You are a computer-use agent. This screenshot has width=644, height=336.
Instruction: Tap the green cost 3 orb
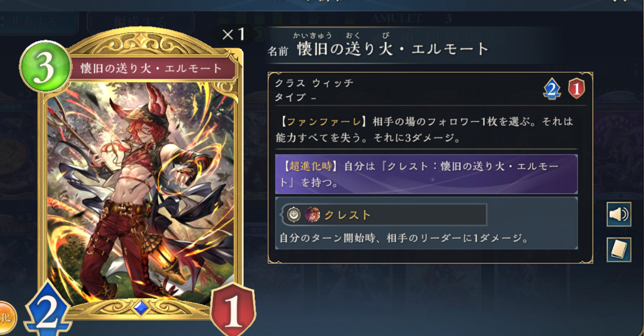tap(45, 67)
